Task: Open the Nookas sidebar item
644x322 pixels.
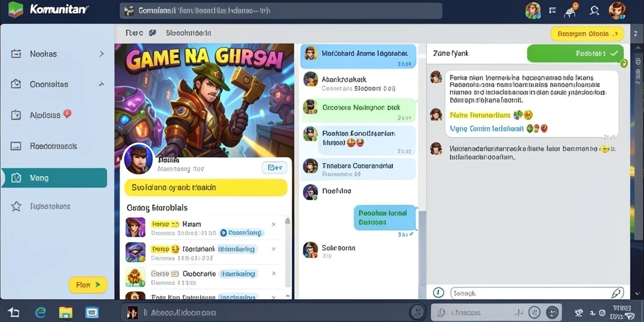Action: 57,54
